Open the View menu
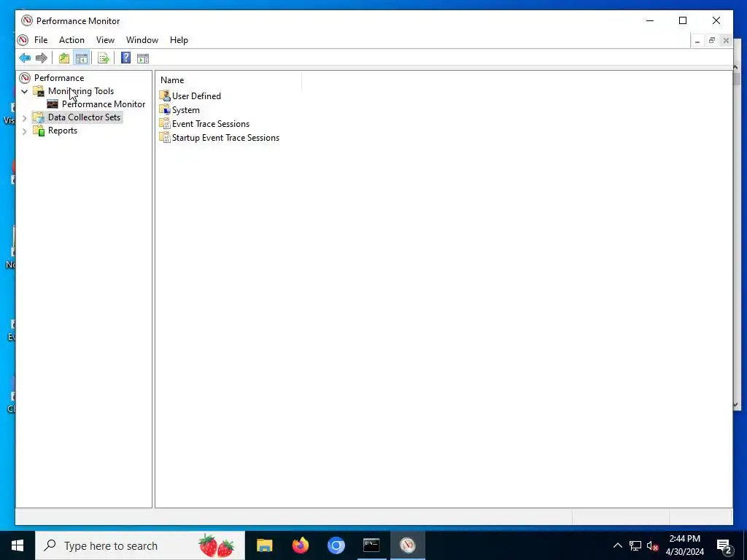This screenshot has width=747, height=560. (105, 40)
